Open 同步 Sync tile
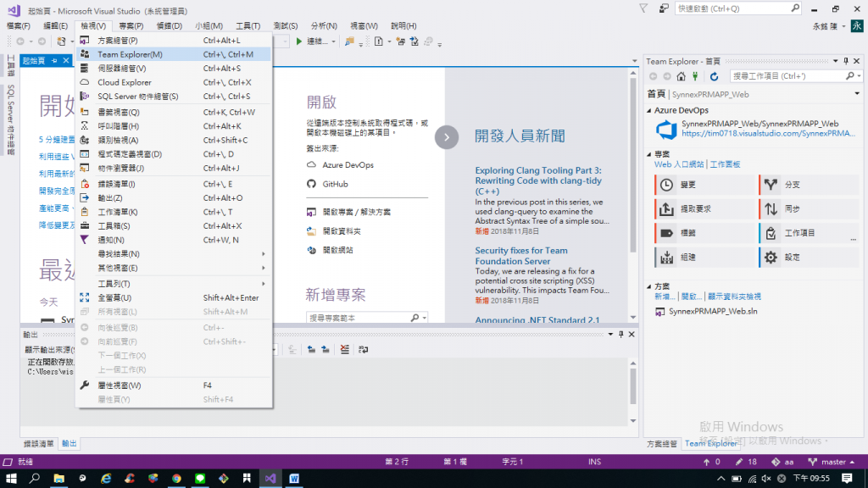Screen dimensions: 868x488 [809, 209]
